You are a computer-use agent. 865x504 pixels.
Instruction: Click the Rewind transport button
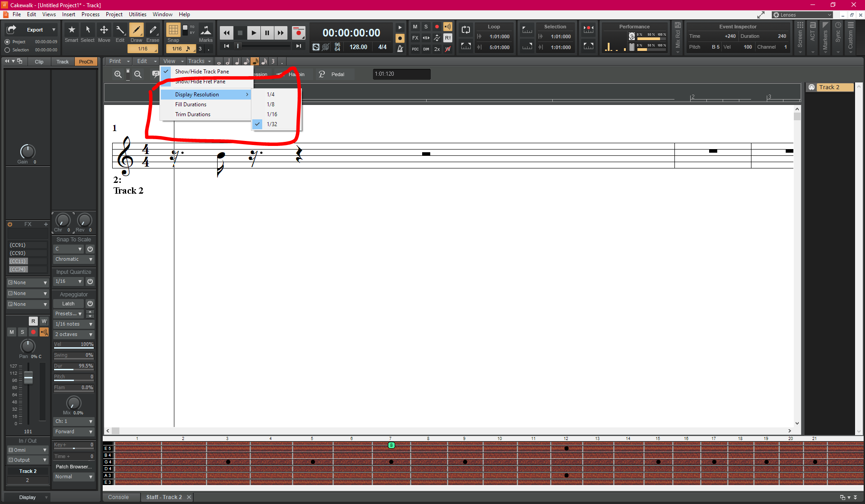(226, 32)
